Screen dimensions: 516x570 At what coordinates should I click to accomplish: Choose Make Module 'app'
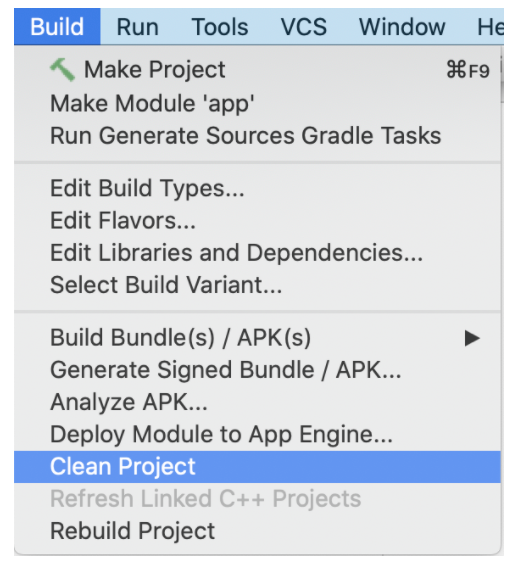pos(257,103)
